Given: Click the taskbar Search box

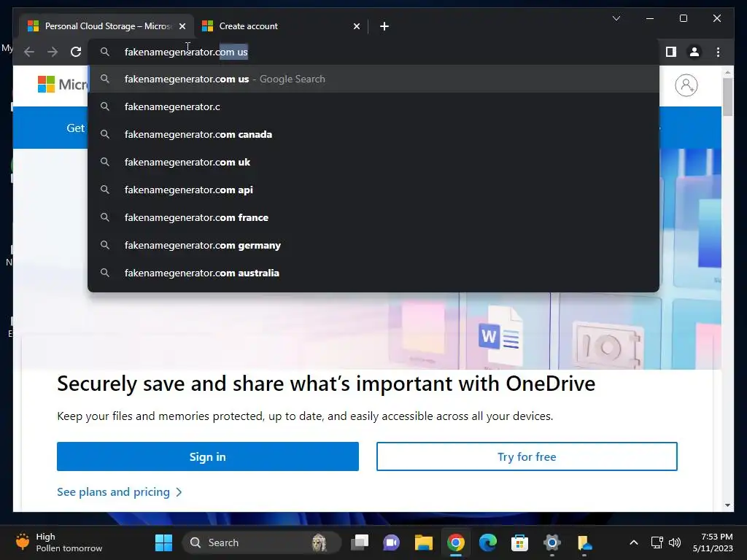Looking at the screenshot, I should point(262,542).
